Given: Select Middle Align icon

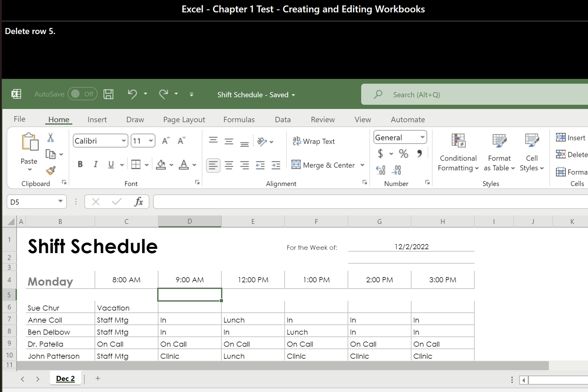Looking at the screenshot, I should click(229, 141).
